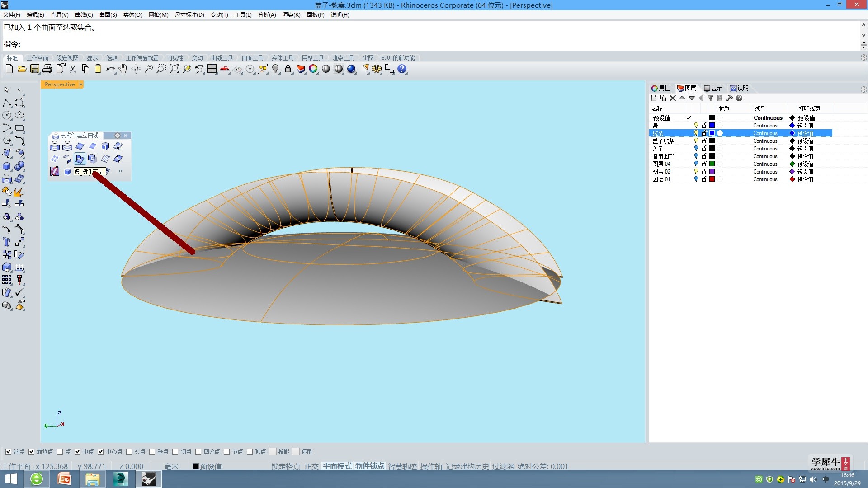The image size is (868, 488).
Task: Toggle 智慧轨迹 in the status bar
Action: pyautogui.click(x=402, y=466)
